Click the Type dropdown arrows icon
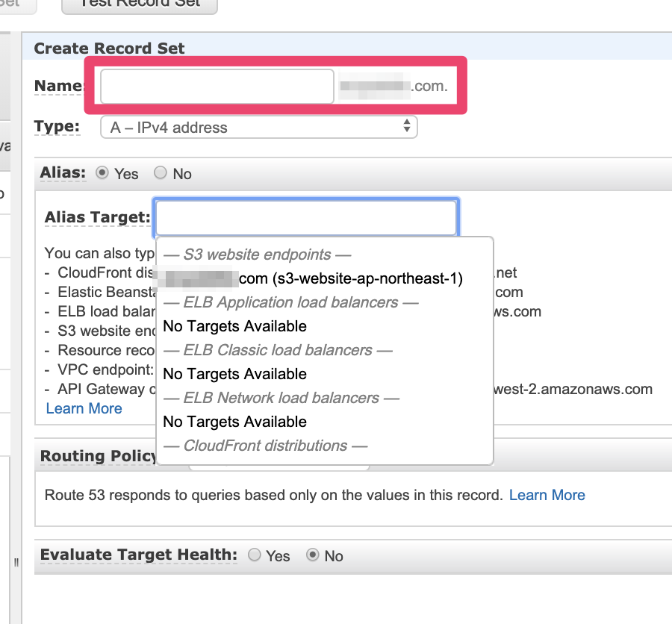The image size is (672, 624). tap(406, 127)
